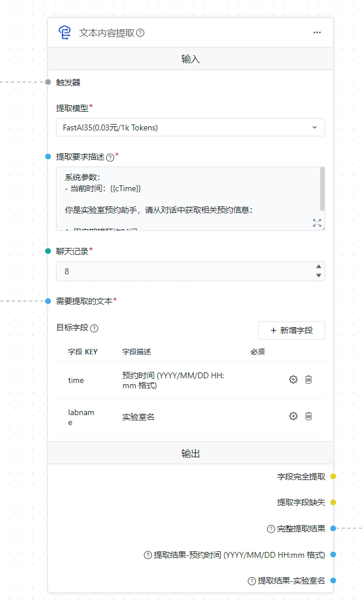Click the 需要提取的文本 blue input handle
The width and height of the screenshot is (364, 604).
(x=48, y=301)
